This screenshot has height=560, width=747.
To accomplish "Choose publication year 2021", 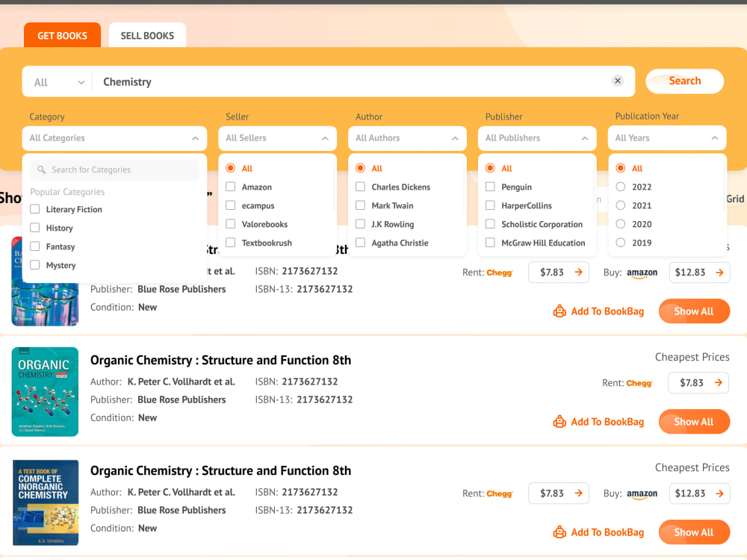I will (x=620, y=205).
